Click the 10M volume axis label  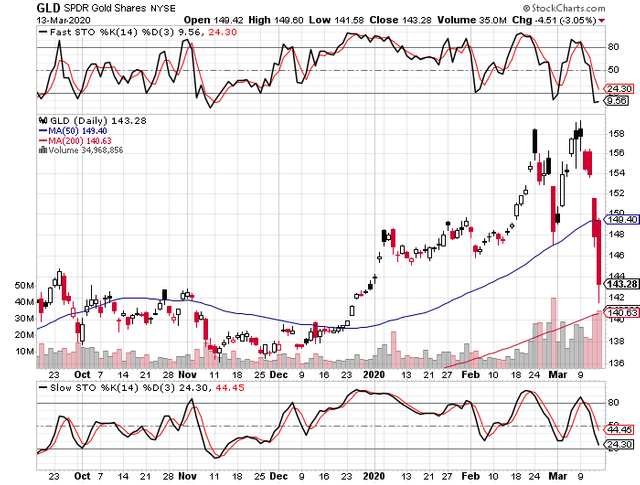(24, 352)
